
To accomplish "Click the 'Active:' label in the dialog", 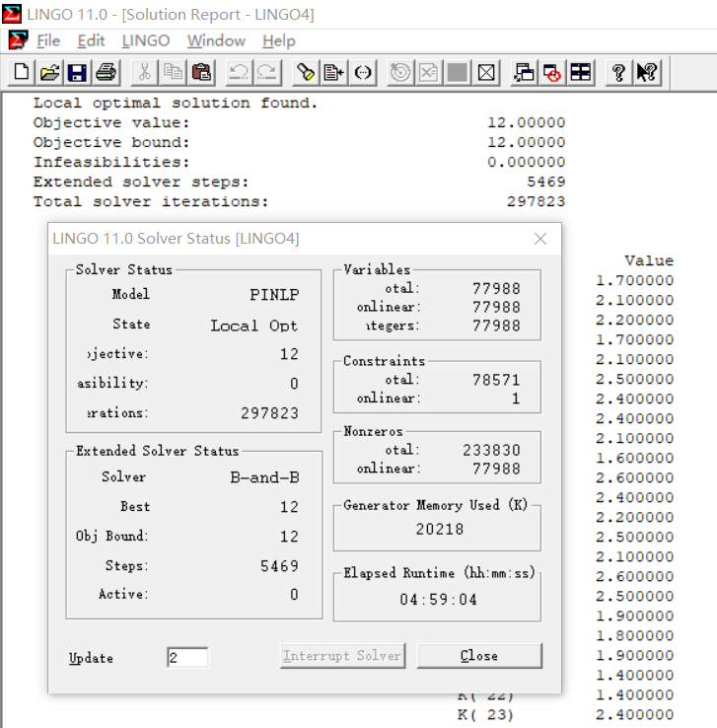I will click(x=123, y=594).
